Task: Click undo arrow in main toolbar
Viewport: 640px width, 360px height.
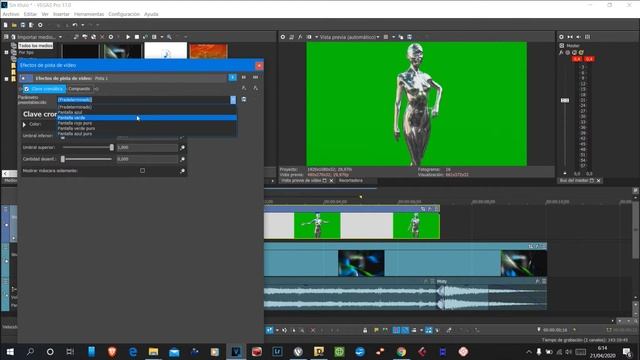Action: point(75,25)
